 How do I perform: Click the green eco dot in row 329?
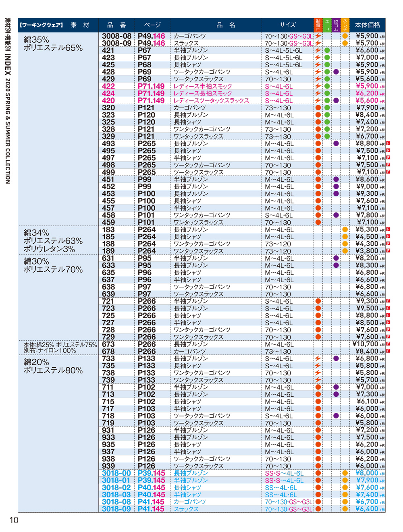pos(327,136)
